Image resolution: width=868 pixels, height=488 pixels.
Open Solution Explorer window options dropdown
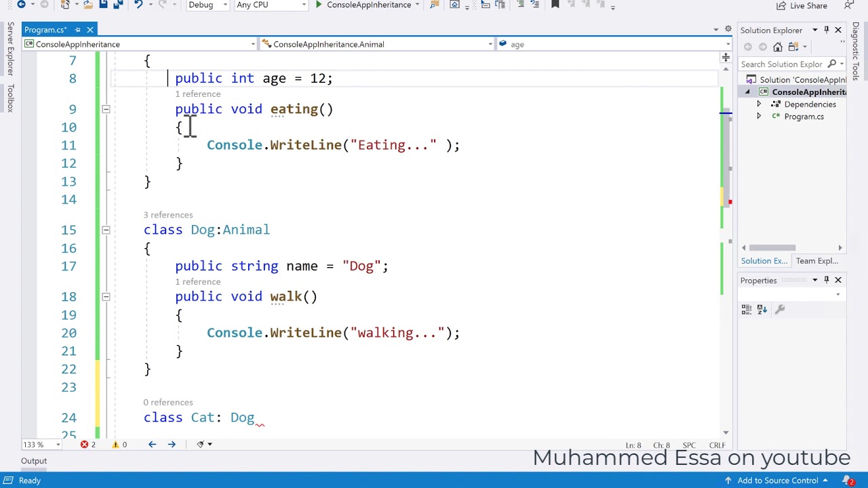pyautogui.click(x=815, y=30)
